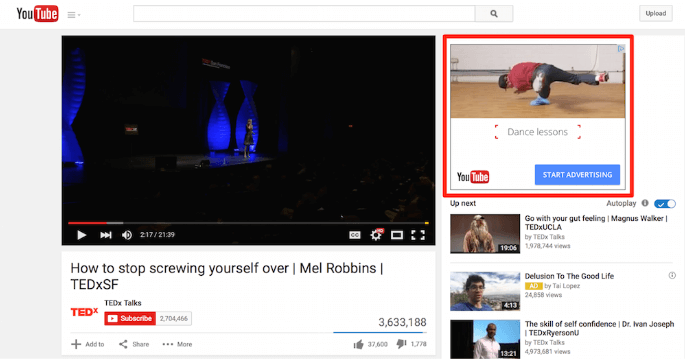Open the Magnus Walker video thumbnail
Screen dimensions: 685x361
tap(485, 233)
